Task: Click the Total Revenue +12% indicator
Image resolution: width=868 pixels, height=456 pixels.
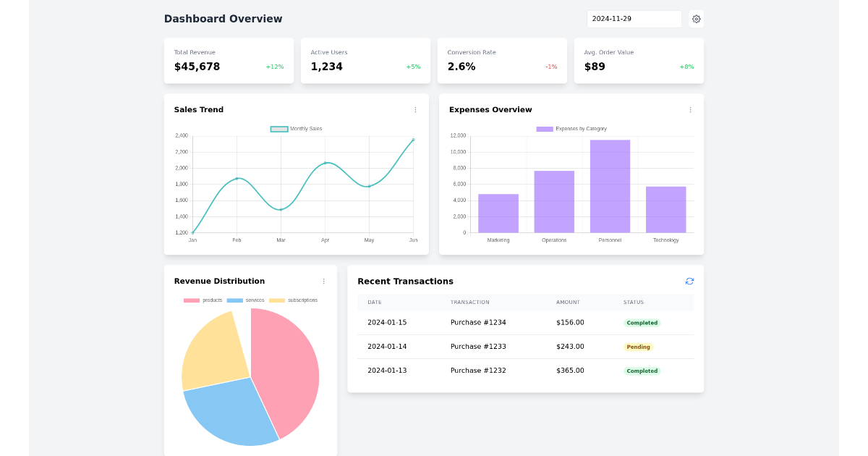Action: [x=275, y=66]
